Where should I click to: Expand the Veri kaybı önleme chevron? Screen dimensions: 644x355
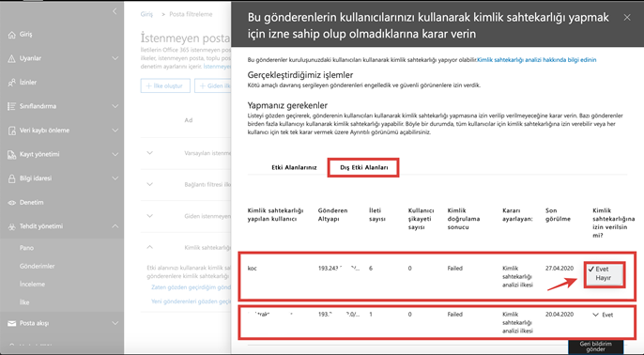115,131
